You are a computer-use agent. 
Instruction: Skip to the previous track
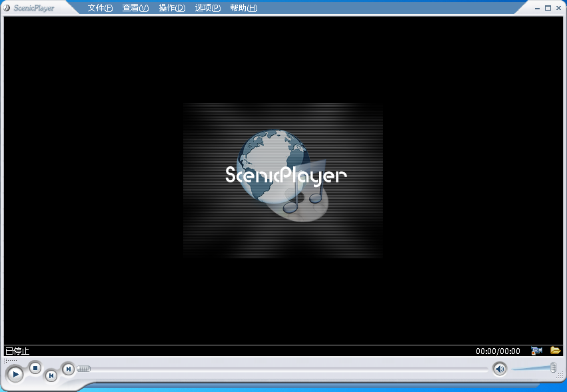(x=51, y=376)
